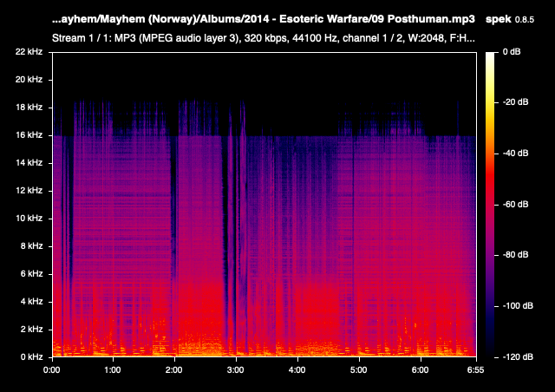Click the '0 kHz' frequency axis label
The image size is (555, 392).
point(31,357)
